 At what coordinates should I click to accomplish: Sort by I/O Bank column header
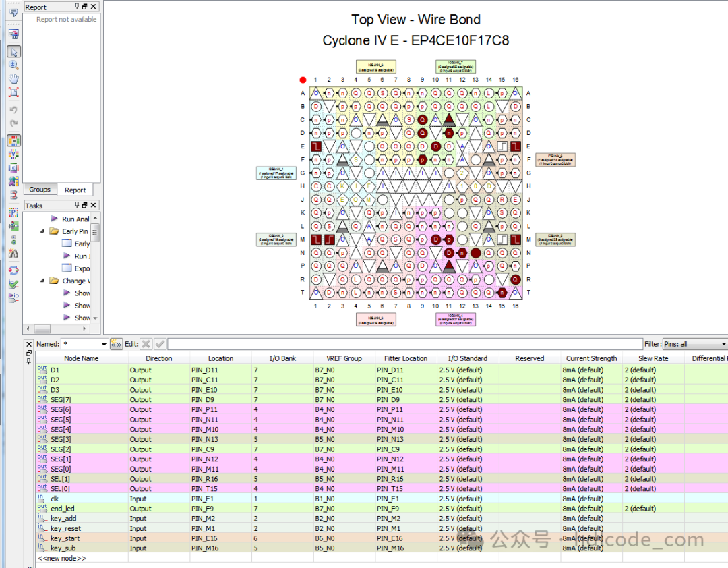282,358
